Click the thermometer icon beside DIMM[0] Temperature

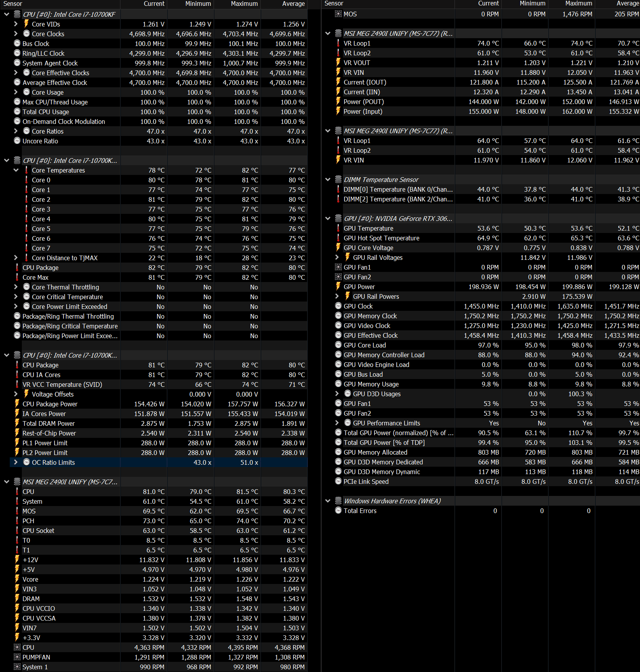pos(338,189)
